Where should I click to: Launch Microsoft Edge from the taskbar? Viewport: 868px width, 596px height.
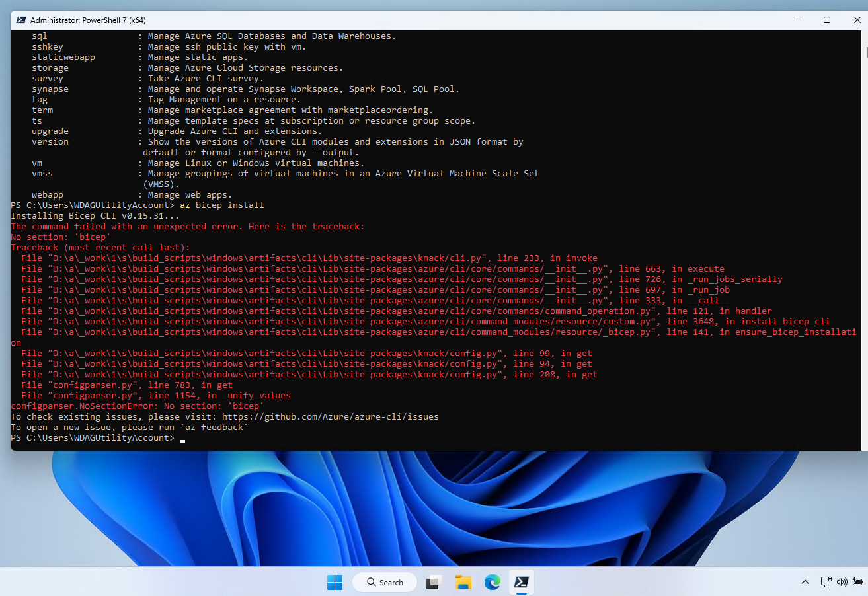(x=492, y=582)
